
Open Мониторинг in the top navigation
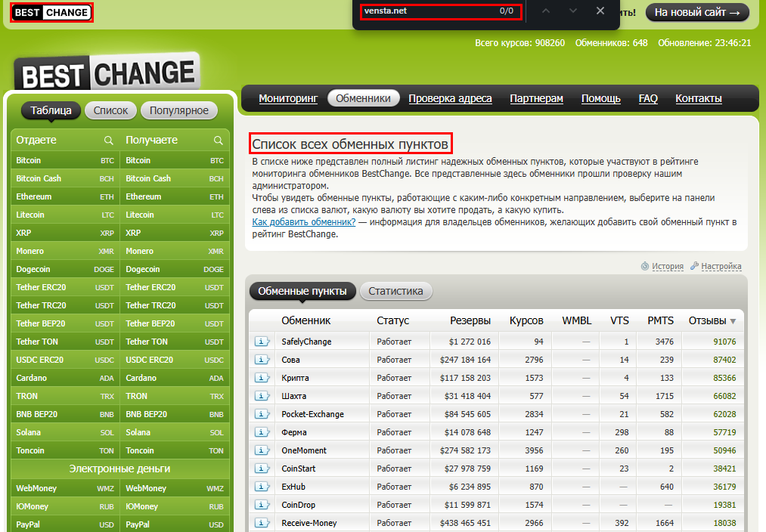pyautogui.click(x=288, y=98)
